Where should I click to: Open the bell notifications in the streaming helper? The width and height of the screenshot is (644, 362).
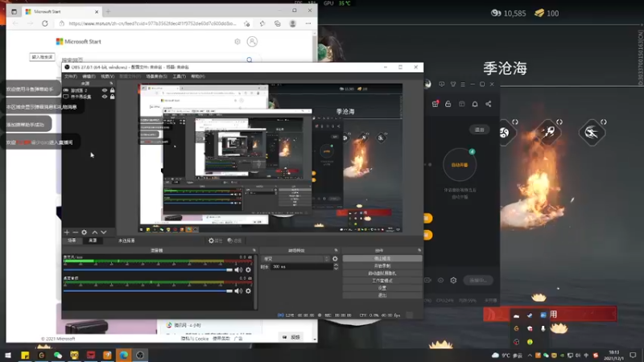(x=475, y=104)
